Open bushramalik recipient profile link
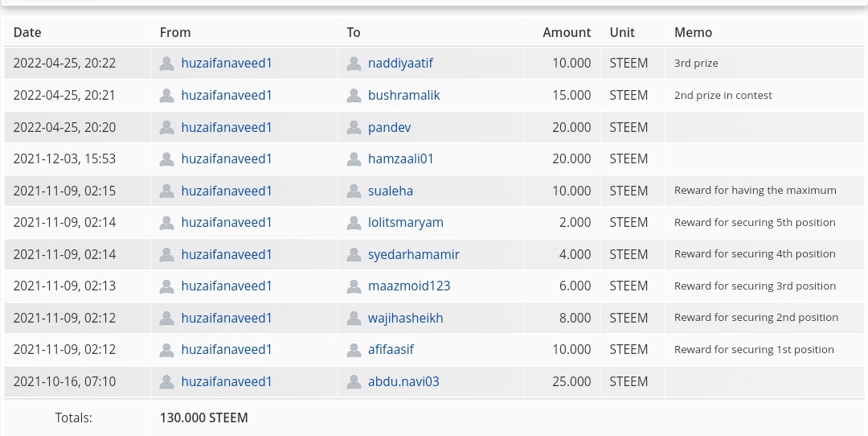The image size is (868, 436). [403, 95]
